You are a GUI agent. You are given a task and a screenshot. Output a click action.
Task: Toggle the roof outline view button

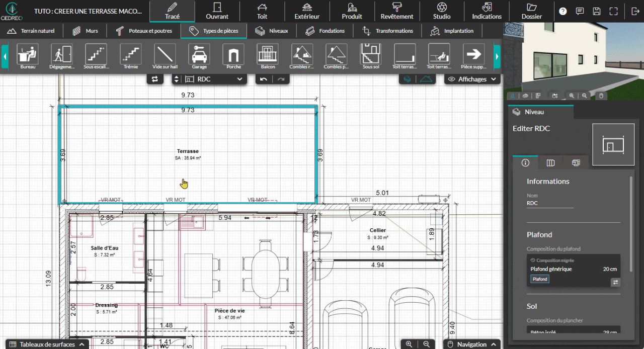pyautogui.click(x=427, y=79)
